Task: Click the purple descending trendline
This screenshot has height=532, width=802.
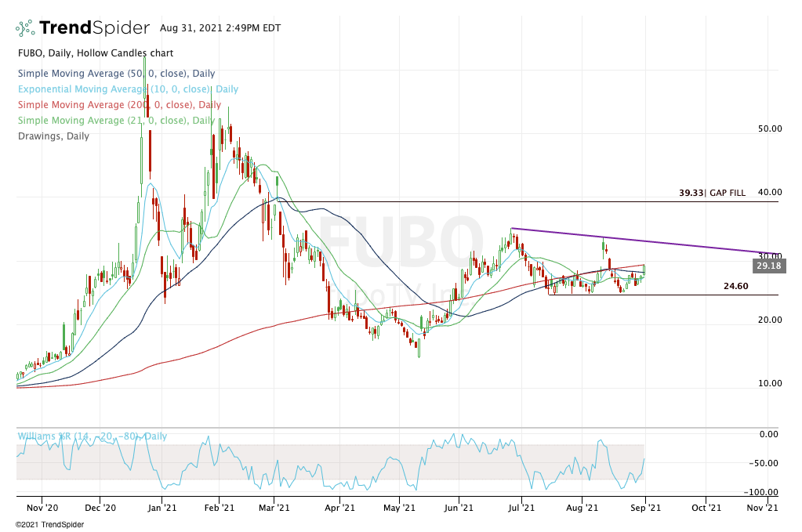Action: [x=644, y=241]
